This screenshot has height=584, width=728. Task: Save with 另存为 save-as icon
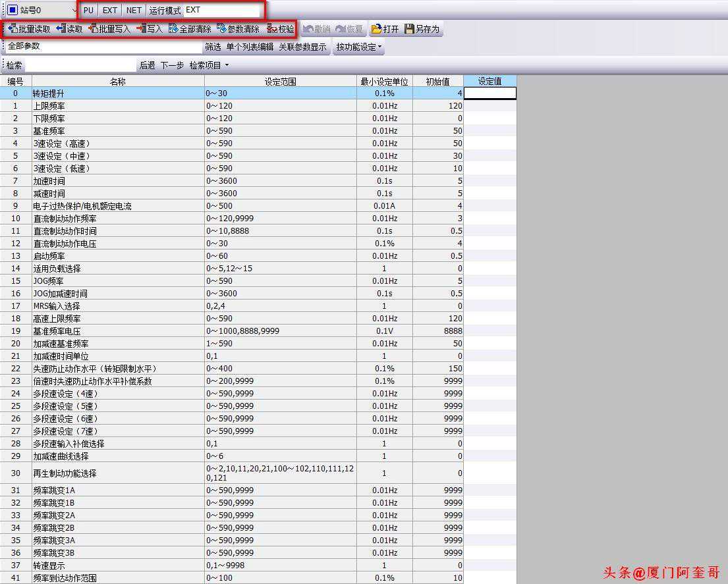tap(409, 29)
